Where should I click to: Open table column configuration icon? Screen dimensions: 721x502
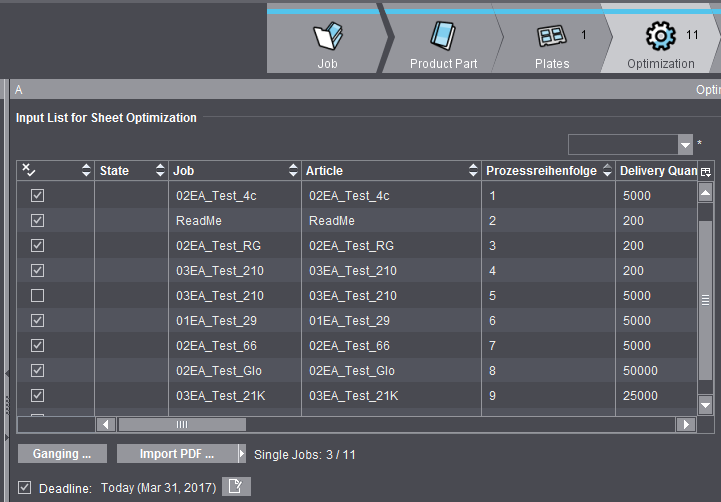coord(706,172)
